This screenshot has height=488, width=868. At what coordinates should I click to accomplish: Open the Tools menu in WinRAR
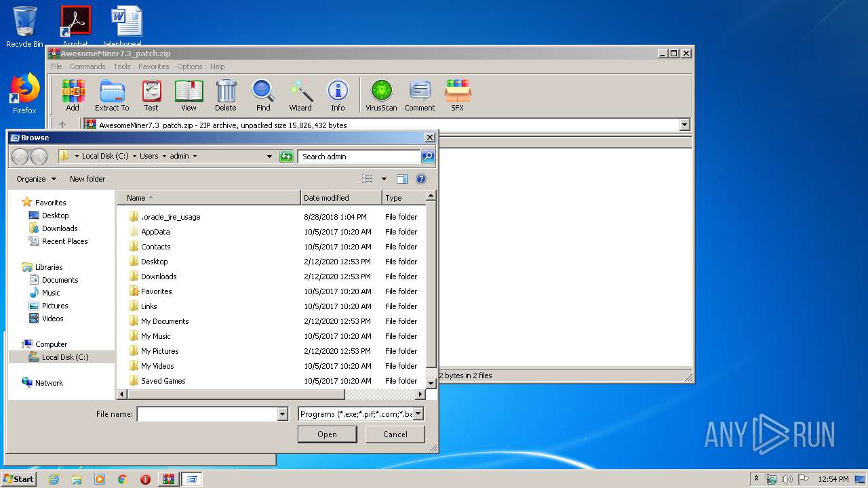(122, 66)
